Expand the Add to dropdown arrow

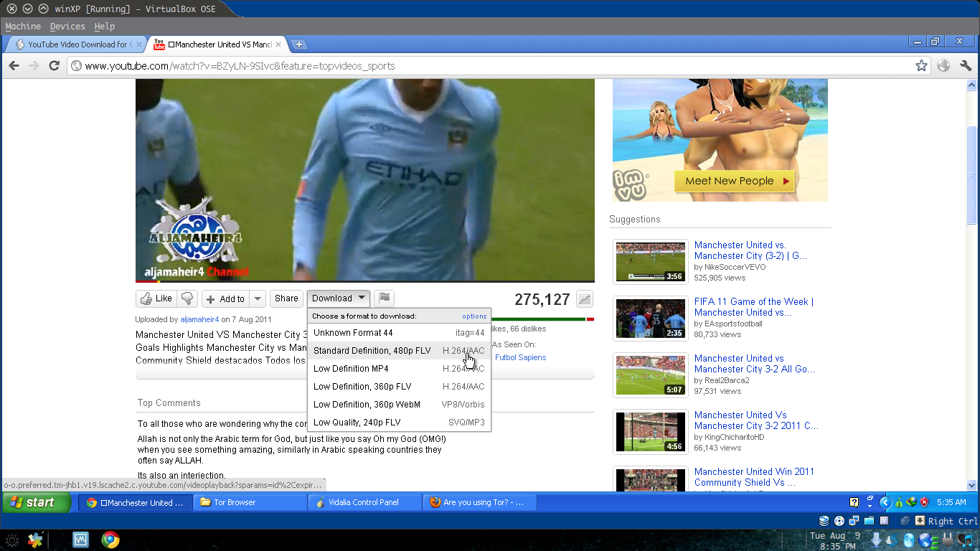coord(258,298)
